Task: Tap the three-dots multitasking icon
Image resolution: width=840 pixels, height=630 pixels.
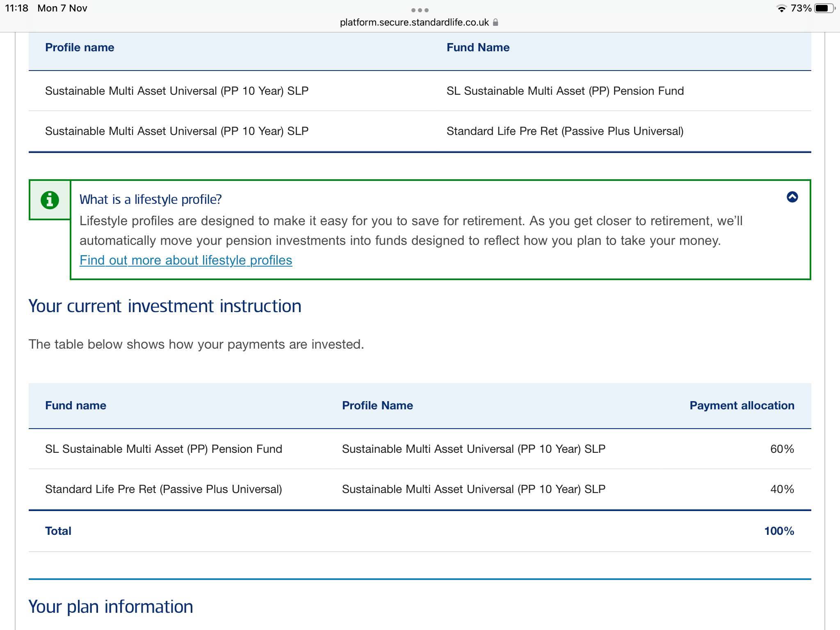Action: [x=420, y=10]
